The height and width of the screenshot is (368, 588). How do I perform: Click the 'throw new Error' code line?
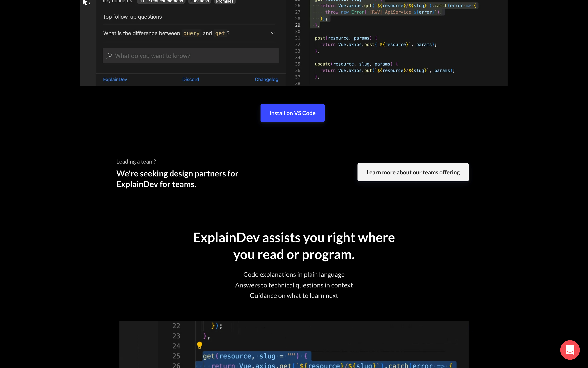(383, 12)
